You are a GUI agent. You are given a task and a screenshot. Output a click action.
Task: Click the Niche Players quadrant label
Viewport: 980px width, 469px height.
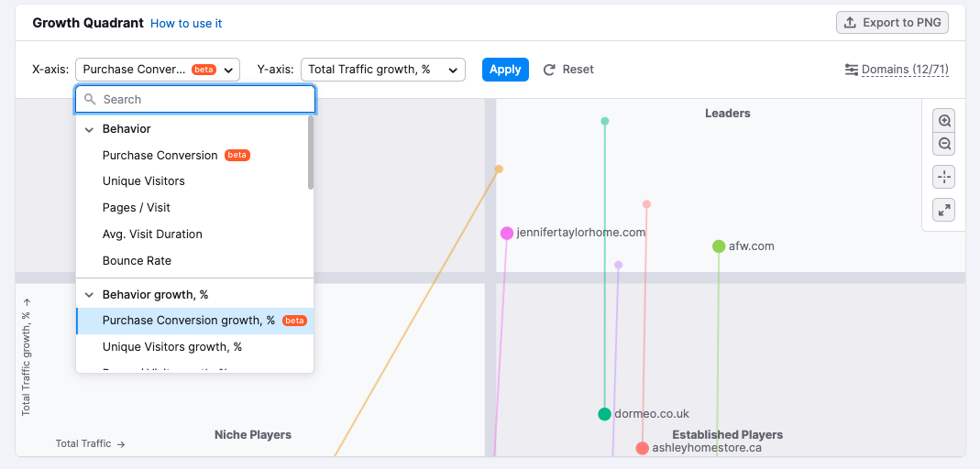click(x=253, y=435)
